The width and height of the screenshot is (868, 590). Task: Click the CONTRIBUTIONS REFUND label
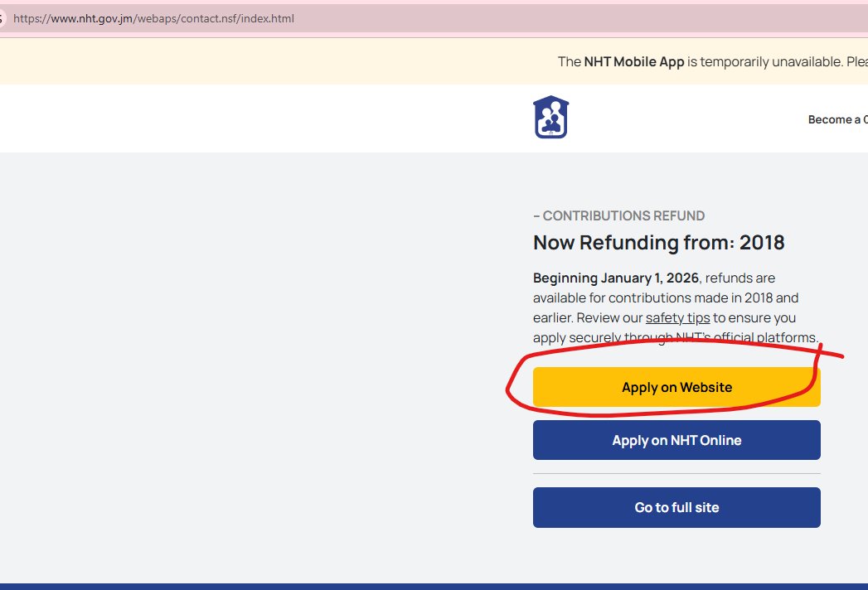(x=619, y=215)
